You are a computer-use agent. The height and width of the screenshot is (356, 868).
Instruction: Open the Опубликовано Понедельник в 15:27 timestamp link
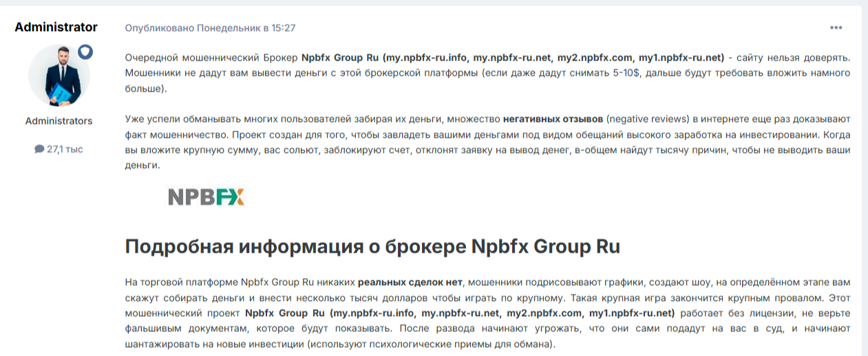tap(211, 28)
